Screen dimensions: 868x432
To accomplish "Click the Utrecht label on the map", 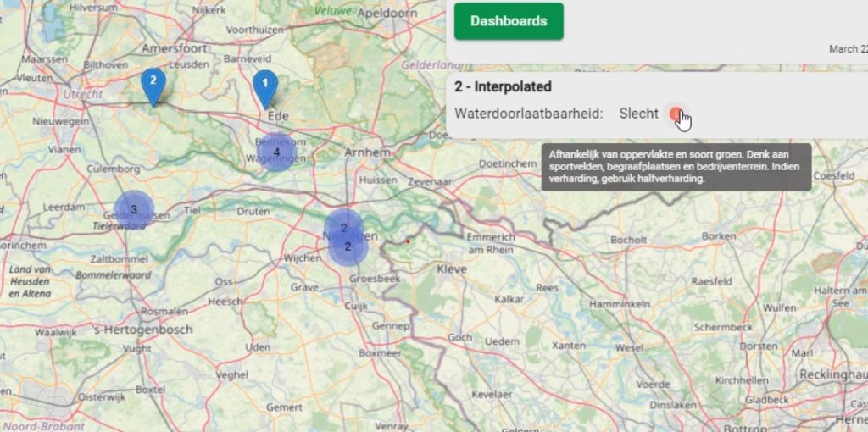I will click(x=82, y=94).
